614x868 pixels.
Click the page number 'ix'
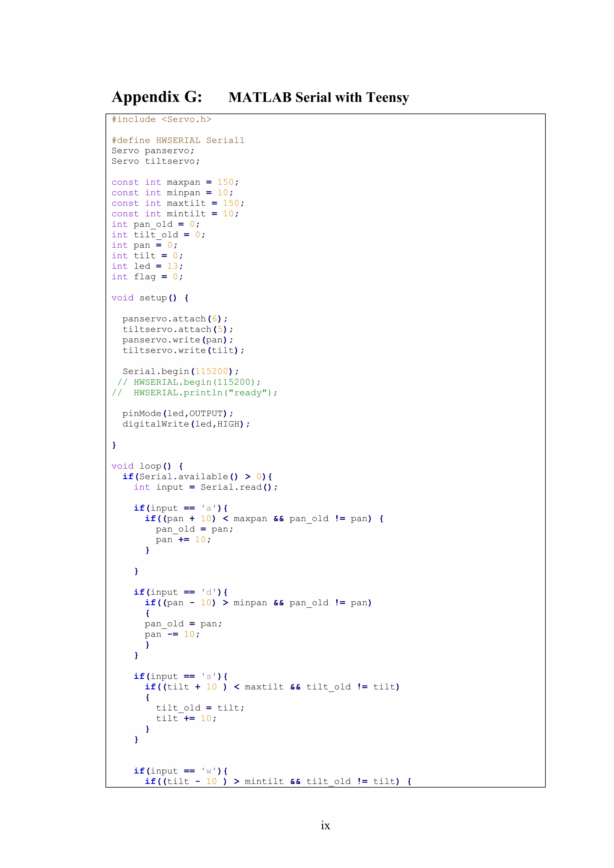click(326, 826)
